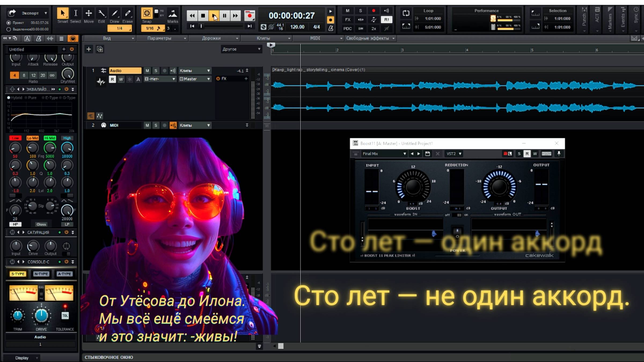This screenshot has width=644, height=362.
Task: Open the Master output dropdown on Audio track
Action: [195, 79]
